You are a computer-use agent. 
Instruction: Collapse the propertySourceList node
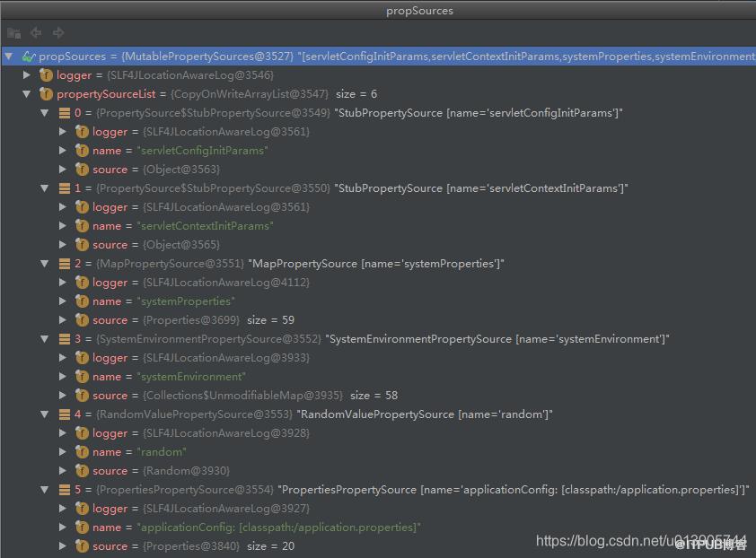click(x=27, y=94)
